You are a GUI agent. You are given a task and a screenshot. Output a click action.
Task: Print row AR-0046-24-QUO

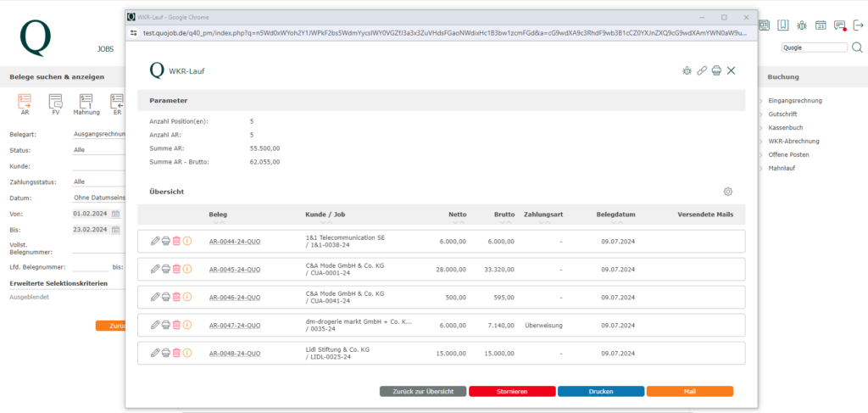[165, 298]
